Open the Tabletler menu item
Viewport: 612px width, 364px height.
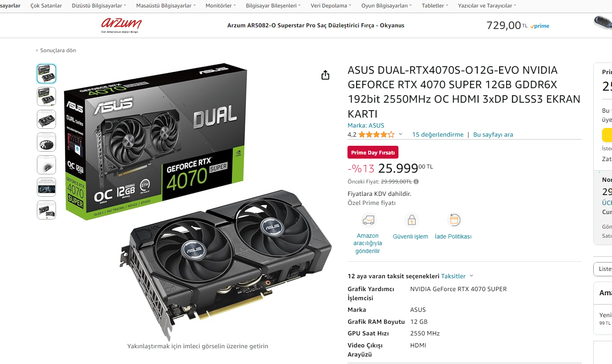[x=435, y=6]
